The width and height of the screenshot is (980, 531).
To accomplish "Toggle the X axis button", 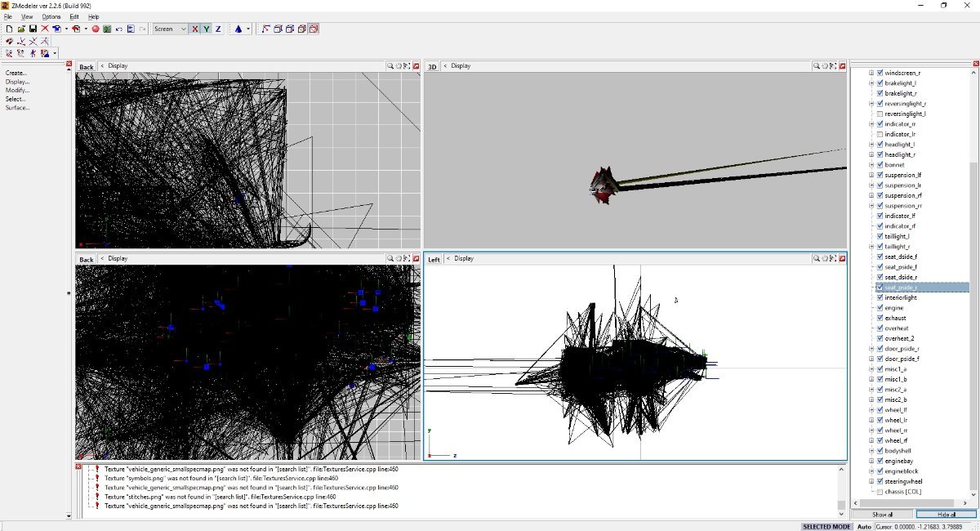I will tap(194, 29).
